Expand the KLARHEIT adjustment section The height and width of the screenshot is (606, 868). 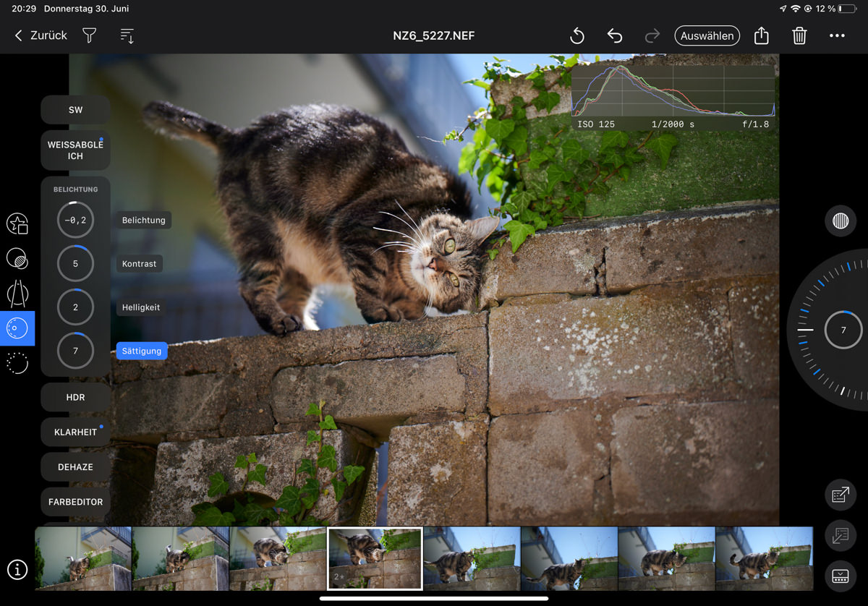(75, 432)
